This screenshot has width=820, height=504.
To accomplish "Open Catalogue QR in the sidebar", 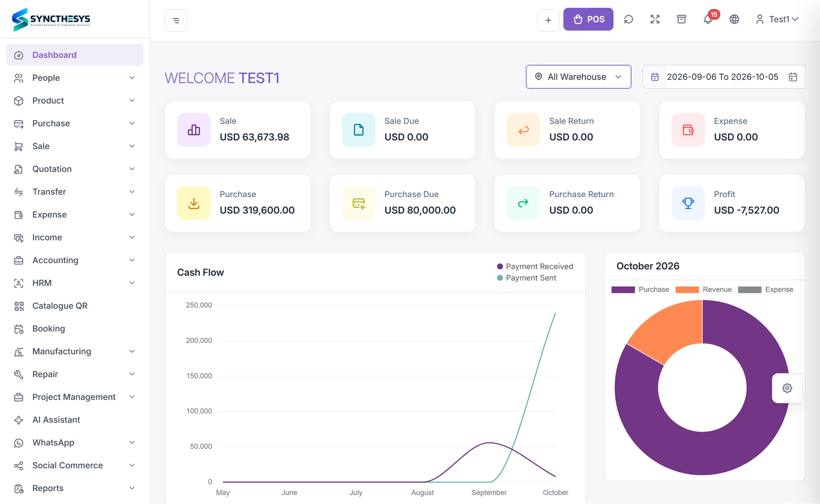I will click(x=75, y=306).
